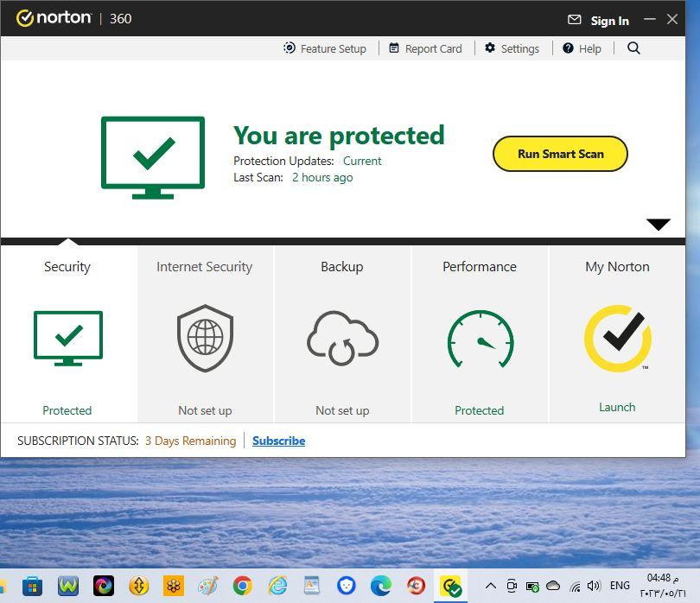Click the Security monitor checkmark icon
Screen dimensions: 700x603
[68, 339]
